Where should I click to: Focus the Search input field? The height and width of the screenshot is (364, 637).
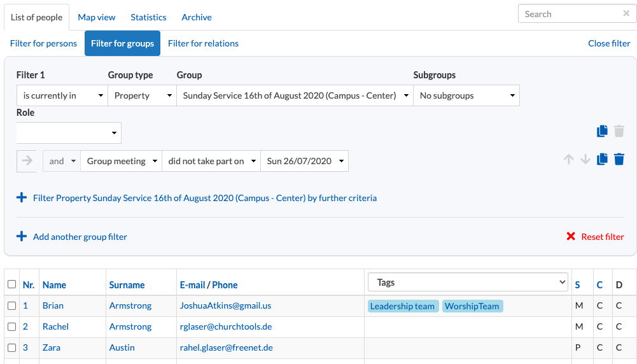tap(571, 14)
